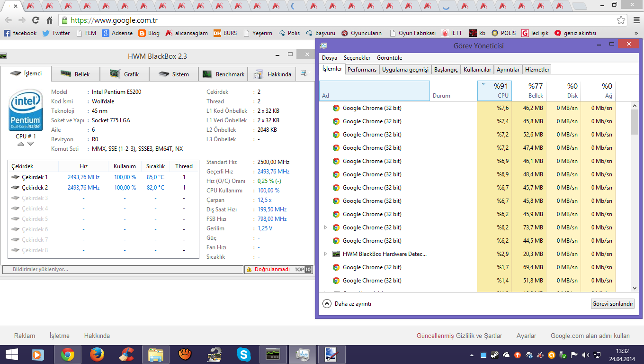Select the İşlemci tab in HWM BlackBox
This screenshot has height=364, width=644.
coord(26,73)
